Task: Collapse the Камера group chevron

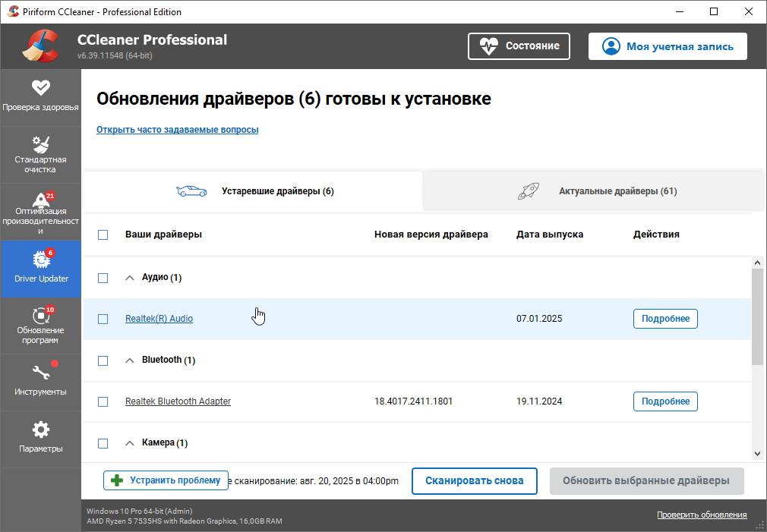Action: point(130,443)
